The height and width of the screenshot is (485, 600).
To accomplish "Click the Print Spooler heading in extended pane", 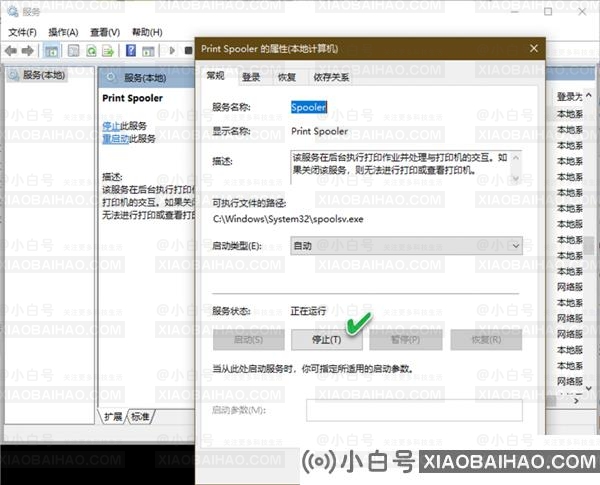I will [132, 98].
